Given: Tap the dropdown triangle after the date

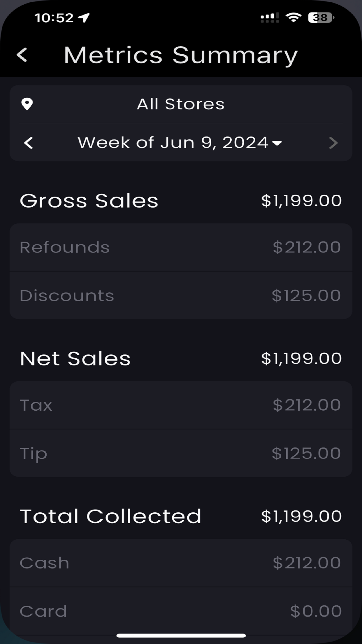Looking at the screenshot, I should point(277,143).
